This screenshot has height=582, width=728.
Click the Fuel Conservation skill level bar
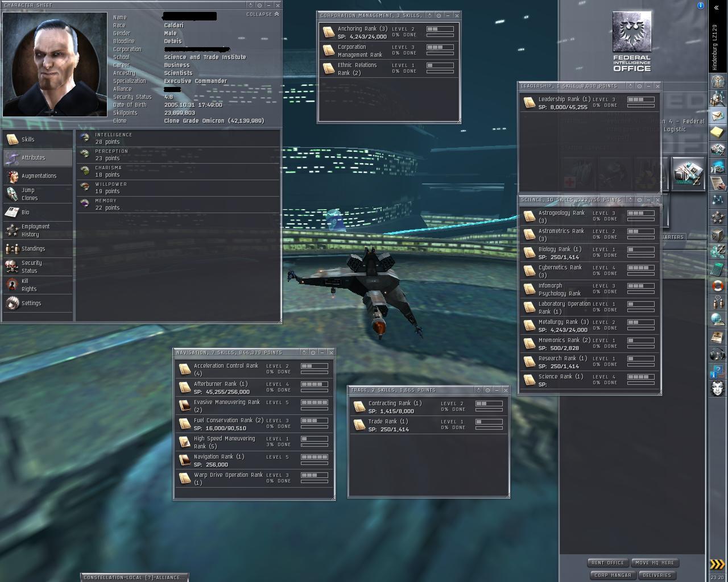point(314,421)
